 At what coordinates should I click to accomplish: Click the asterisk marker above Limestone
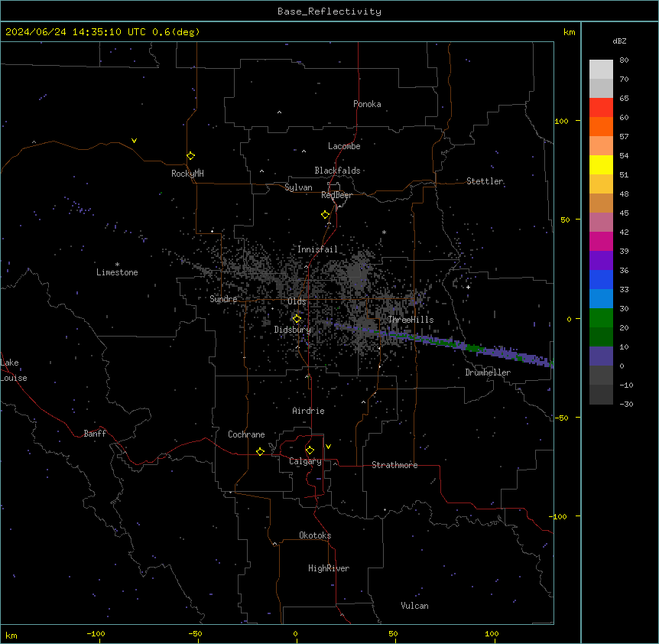[117, 264]
